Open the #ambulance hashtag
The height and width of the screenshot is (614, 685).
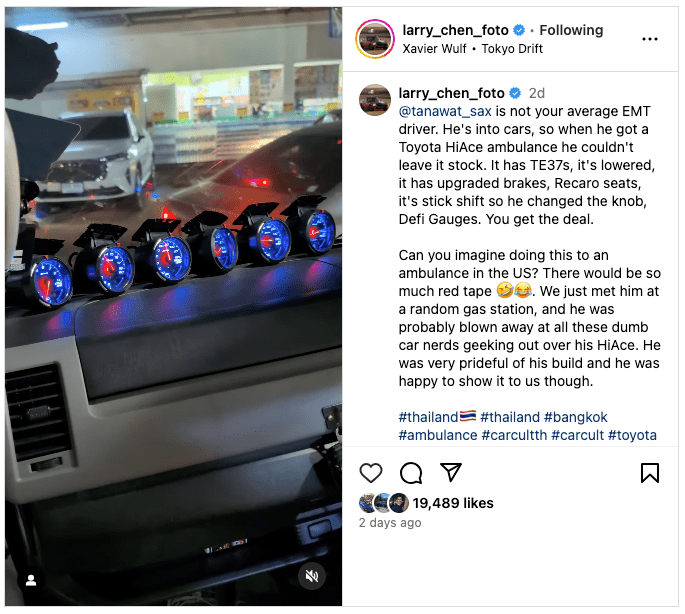pyautogui.click(x=438, y=435)
